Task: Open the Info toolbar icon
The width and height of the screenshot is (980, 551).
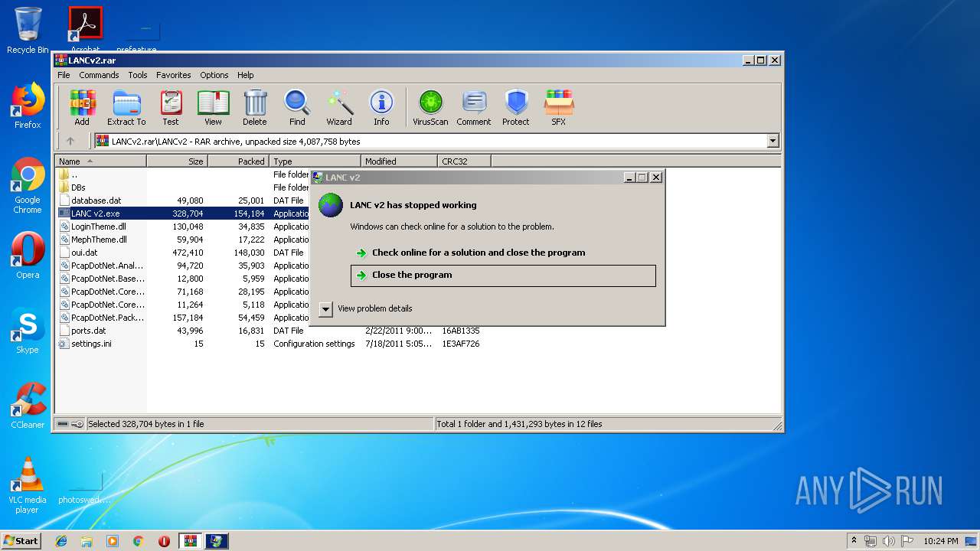Action: 381,107
